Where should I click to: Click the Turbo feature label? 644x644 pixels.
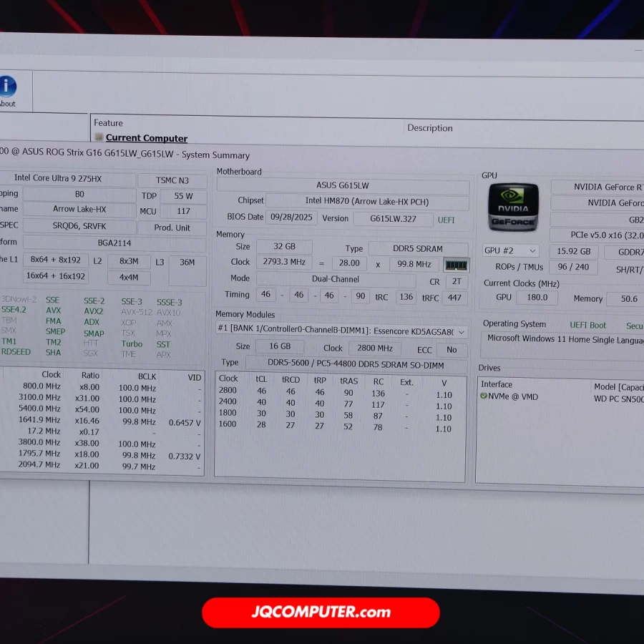tap(132, 344)
